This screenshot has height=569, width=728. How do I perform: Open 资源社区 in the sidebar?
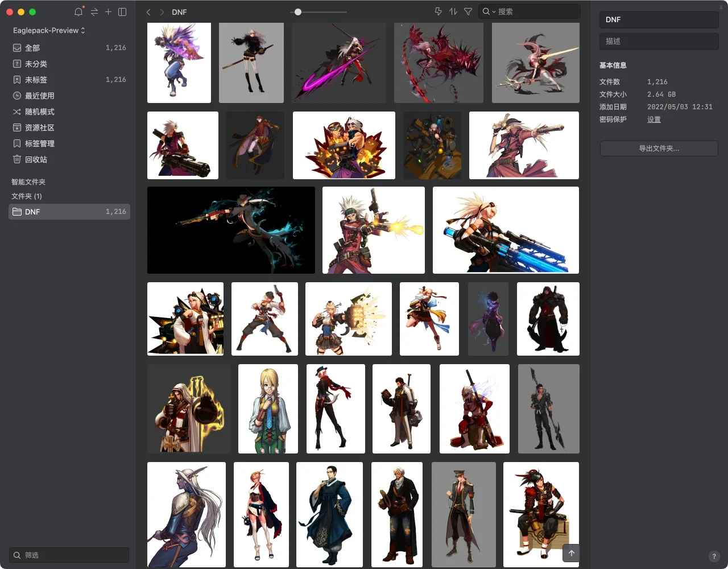click(69, 127)
